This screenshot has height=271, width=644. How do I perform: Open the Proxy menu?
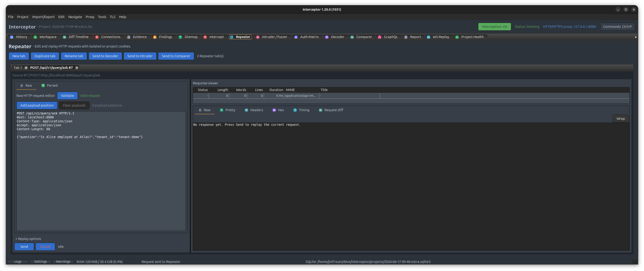(90, 17)
